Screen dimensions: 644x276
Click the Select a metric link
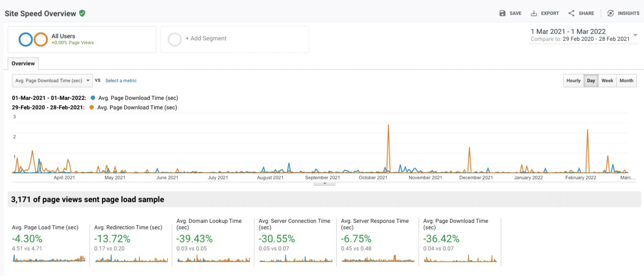[121, 80]
